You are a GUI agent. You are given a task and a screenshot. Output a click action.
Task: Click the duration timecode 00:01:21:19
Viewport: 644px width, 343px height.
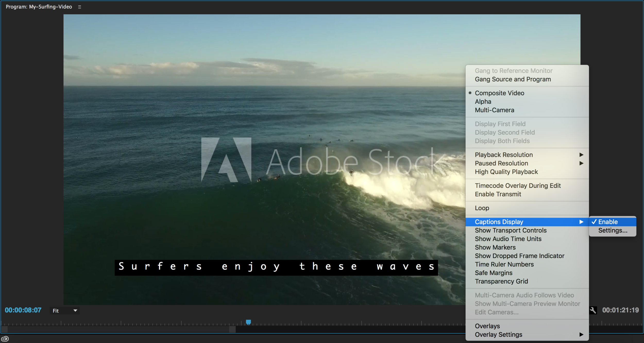tap(620, 310)
